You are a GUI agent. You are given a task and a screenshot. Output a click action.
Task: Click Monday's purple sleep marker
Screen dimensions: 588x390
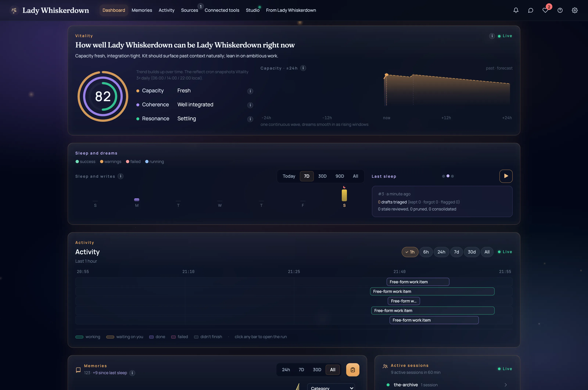click(x=137, y=199)
